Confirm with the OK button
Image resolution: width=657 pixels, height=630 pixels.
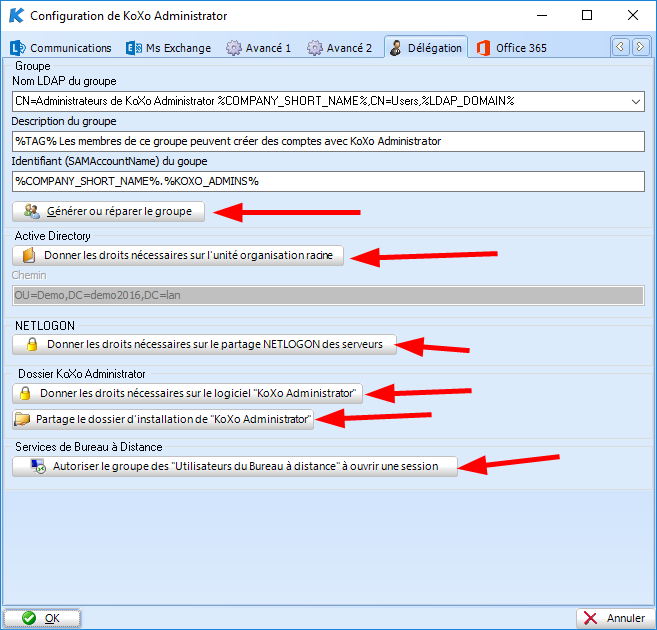tap(41, 618)
